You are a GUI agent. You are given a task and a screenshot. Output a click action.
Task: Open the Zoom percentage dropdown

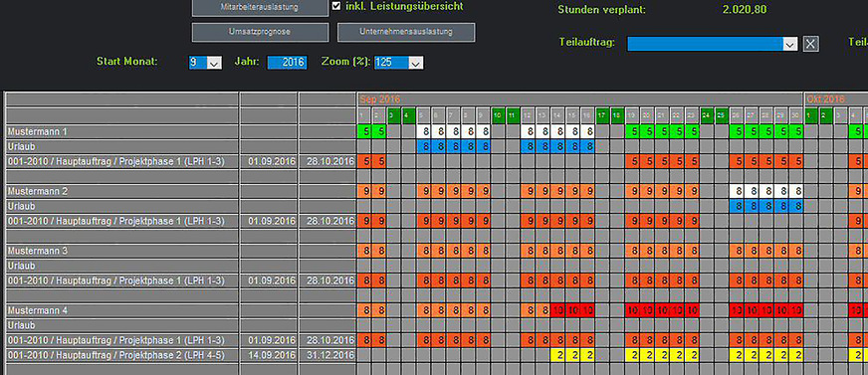point(416,63)
